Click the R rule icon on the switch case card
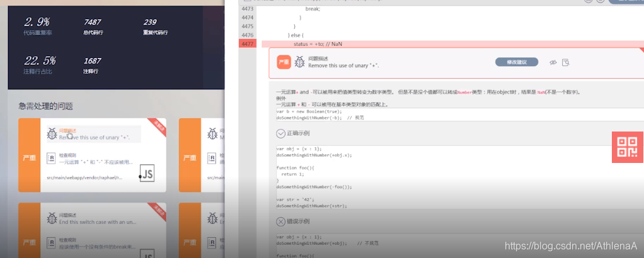 [51, 242]
